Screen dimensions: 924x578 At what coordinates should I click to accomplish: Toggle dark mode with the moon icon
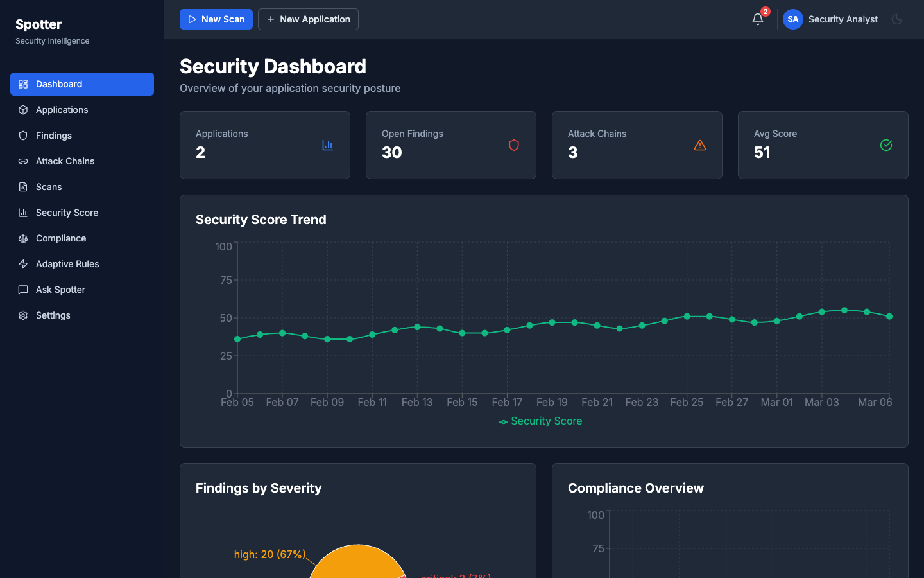point(896,19)
